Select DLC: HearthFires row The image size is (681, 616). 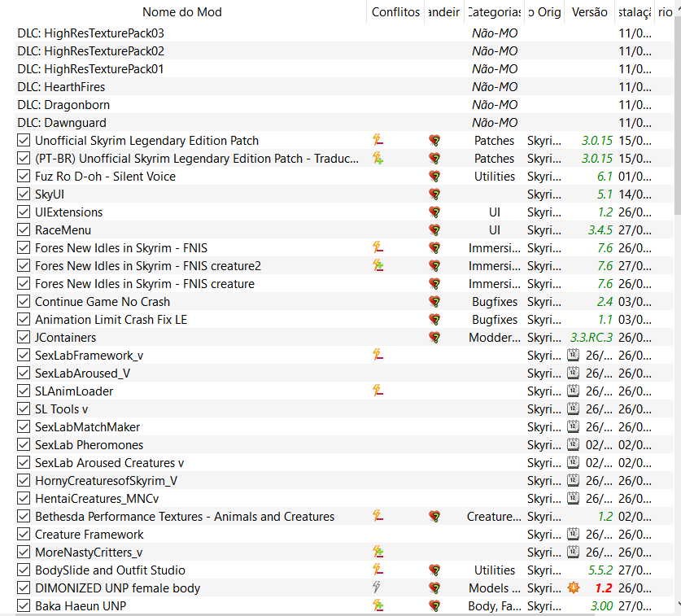(x=344, y=86)
